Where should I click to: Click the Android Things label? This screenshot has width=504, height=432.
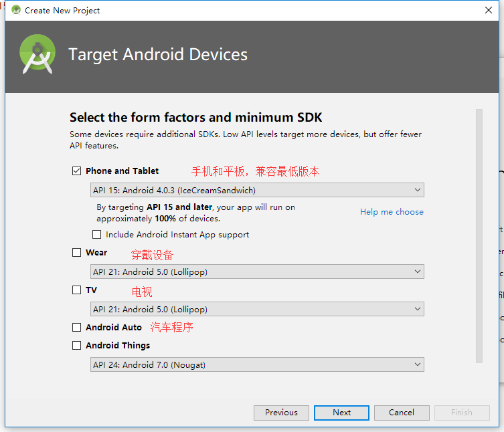pos(118,346)
